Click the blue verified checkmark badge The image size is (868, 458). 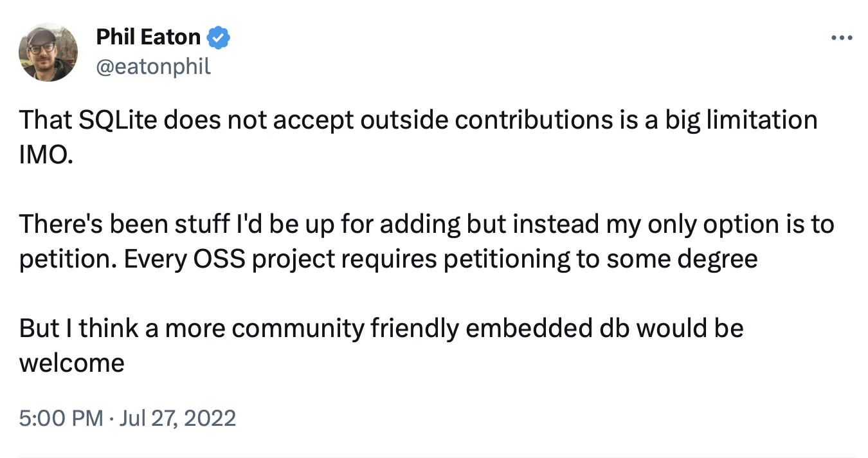pyautogui.click(x=219, y=38)
